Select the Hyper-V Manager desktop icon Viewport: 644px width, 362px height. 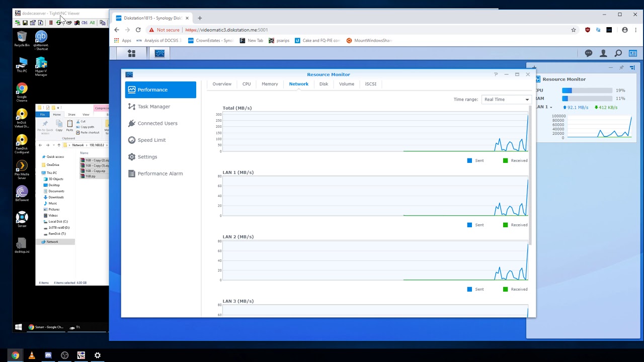(x=41, y=67)
